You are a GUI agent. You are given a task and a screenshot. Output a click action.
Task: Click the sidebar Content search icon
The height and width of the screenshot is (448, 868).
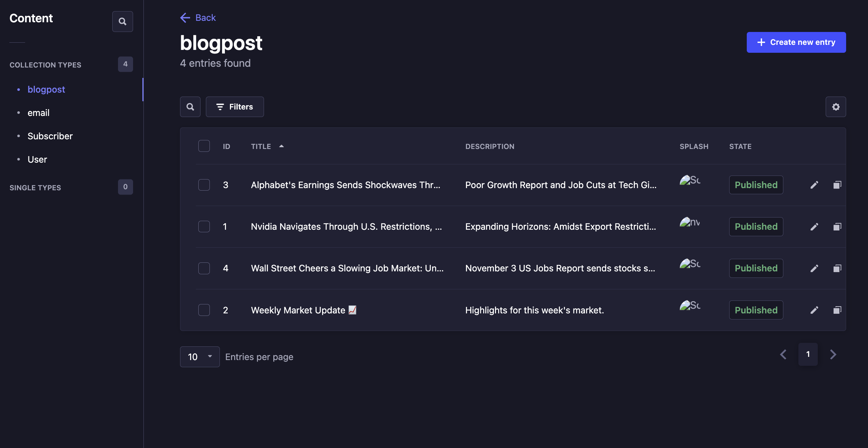click(122, 22)
